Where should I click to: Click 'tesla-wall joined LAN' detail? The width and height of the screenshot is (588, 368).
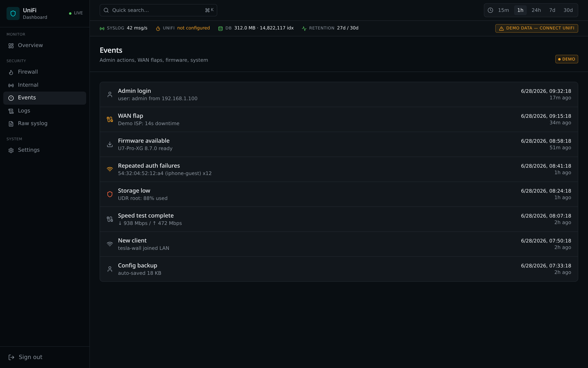coord(144,248)
